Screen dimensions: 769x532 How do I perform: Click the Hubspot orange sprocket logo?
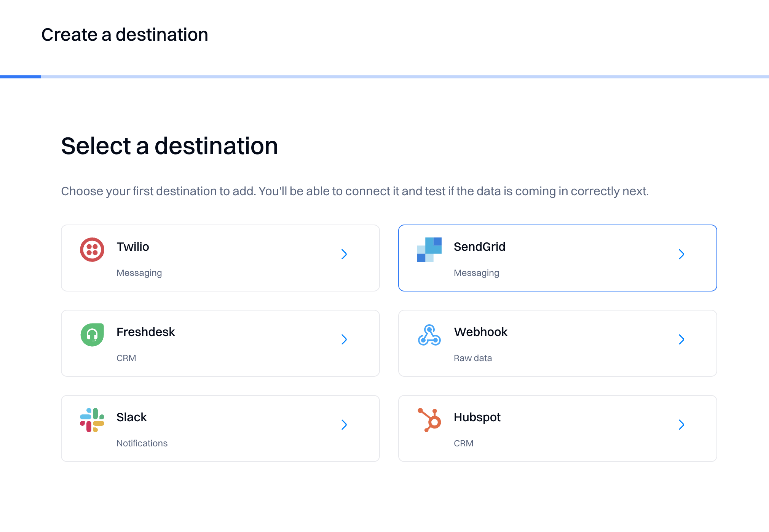pos(429,420)
